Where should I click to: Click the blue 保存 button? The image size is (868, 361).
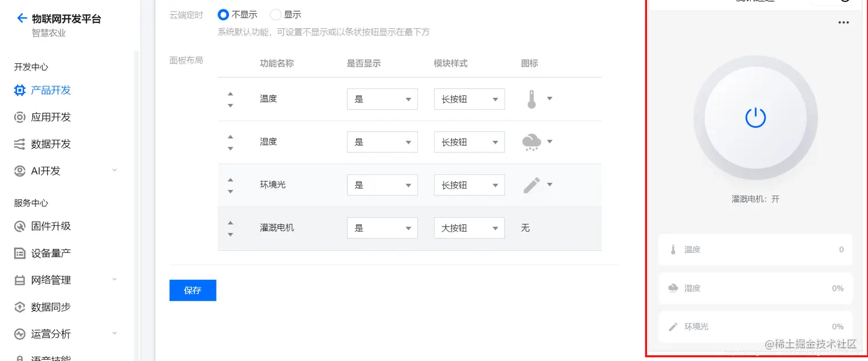[193, 290]
